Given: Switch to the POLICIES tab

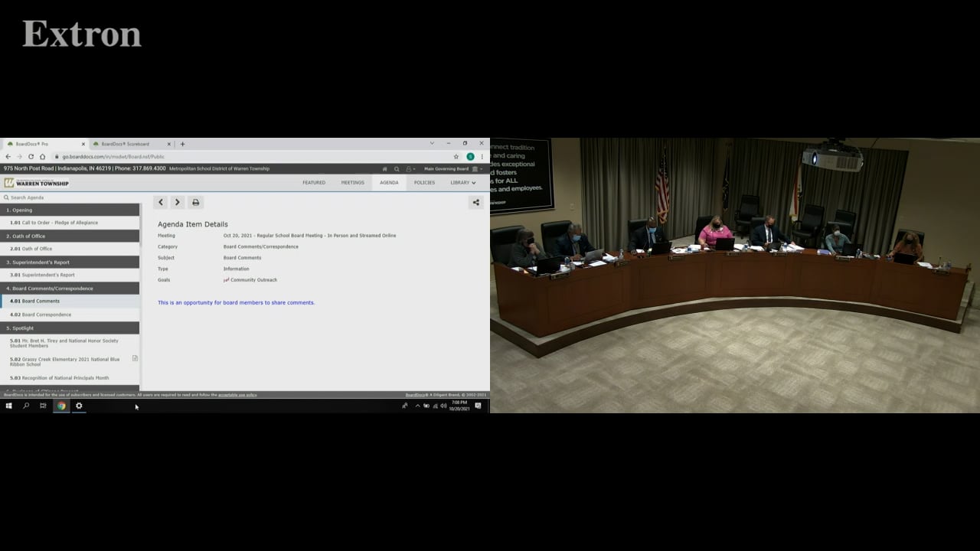Looking at the screenshot, I should coord(424,183).
